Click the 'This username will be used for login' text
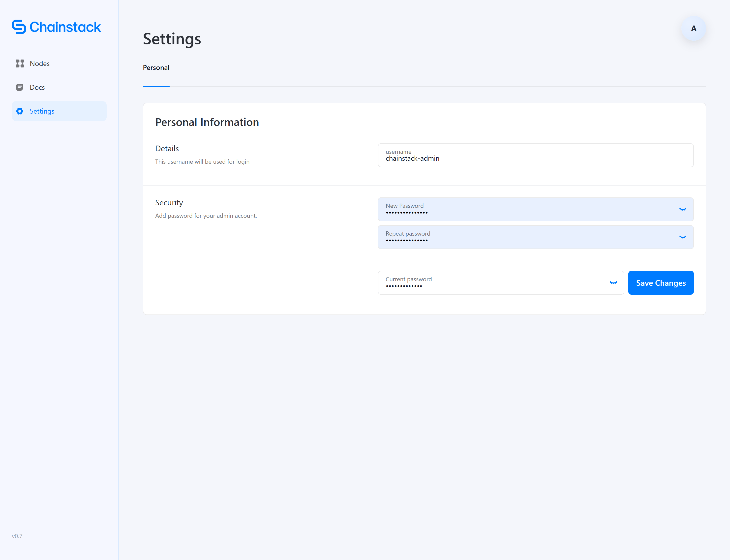This screenshot has height=560, width=730. point(202,162)
